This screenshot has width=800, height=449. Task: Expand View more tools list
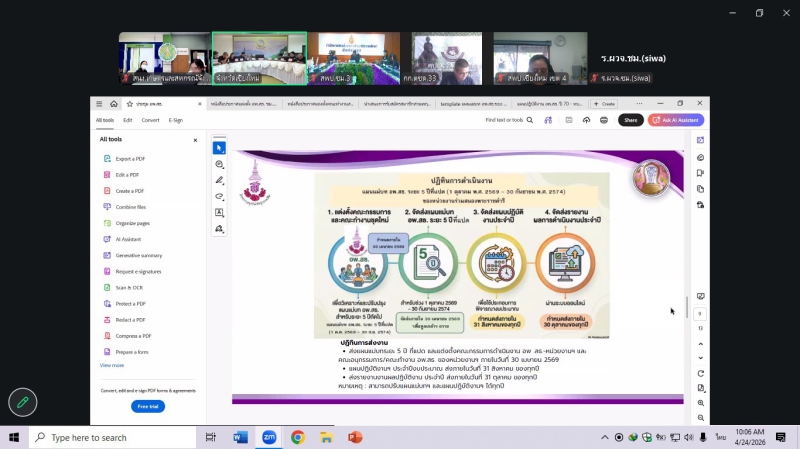[112, 365]
